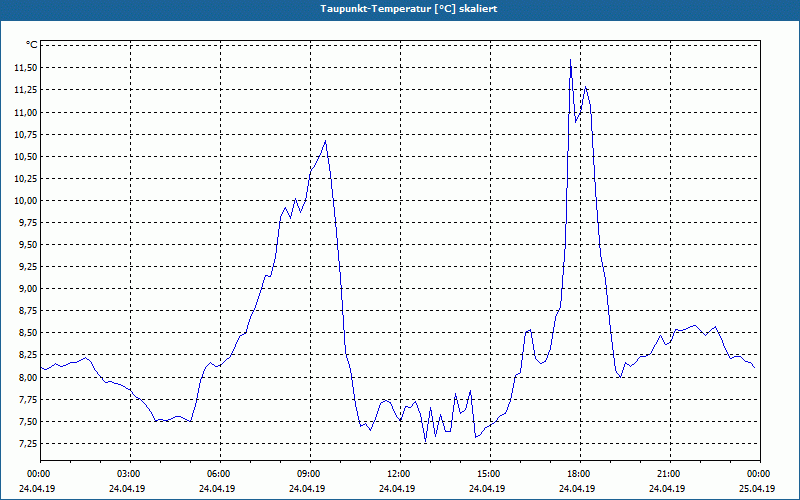The image size is (800, 500).
Task: Select the '7,75' y-axis value
Action: 29,399
